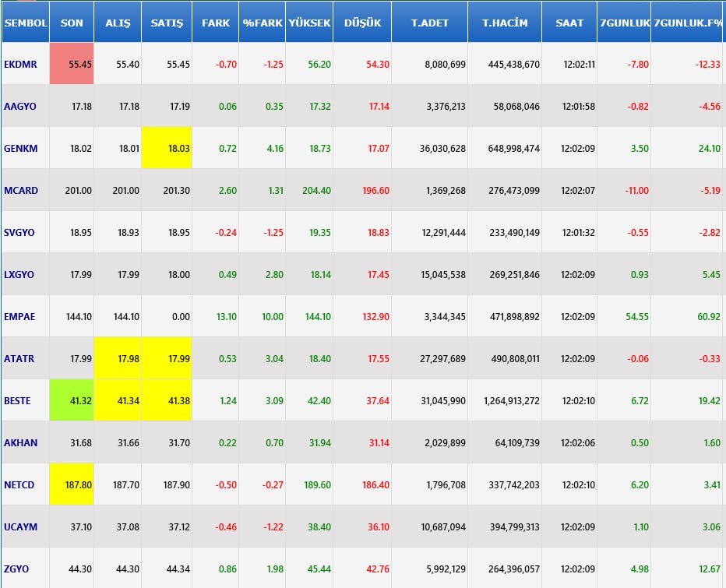Viewport: 726px width, 588px height.
Task: Click ATATR highlighted buy price 17.98
Action: (118, 358)
